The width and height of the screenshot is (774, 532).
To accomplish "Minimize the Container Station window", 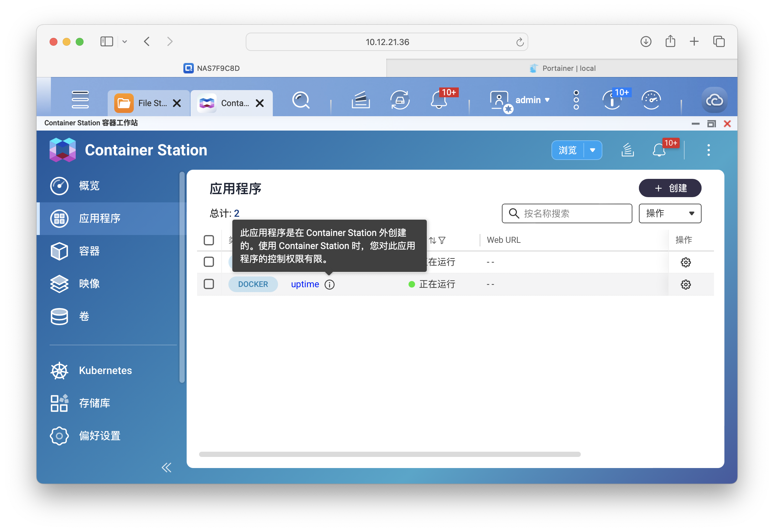I will point(695,124).
